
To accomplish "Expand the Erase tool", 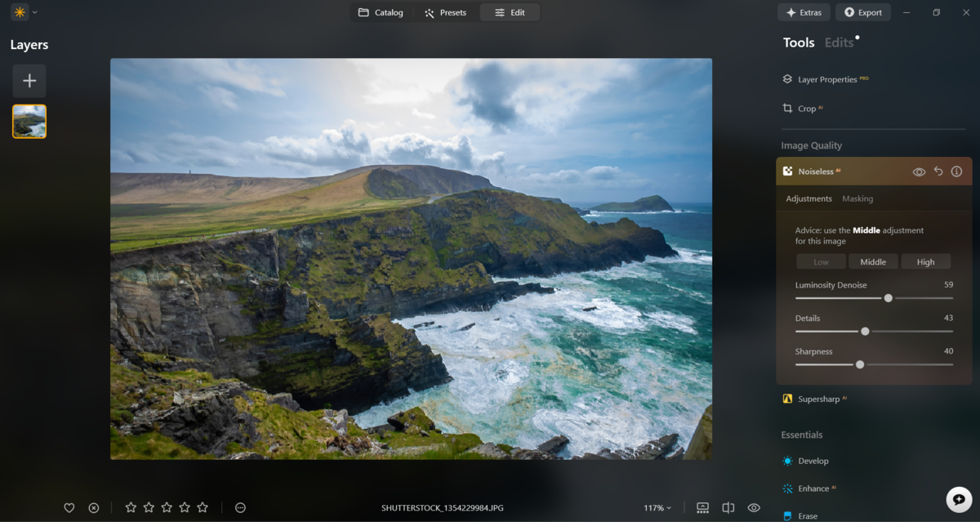I will (x=800, y=516).
